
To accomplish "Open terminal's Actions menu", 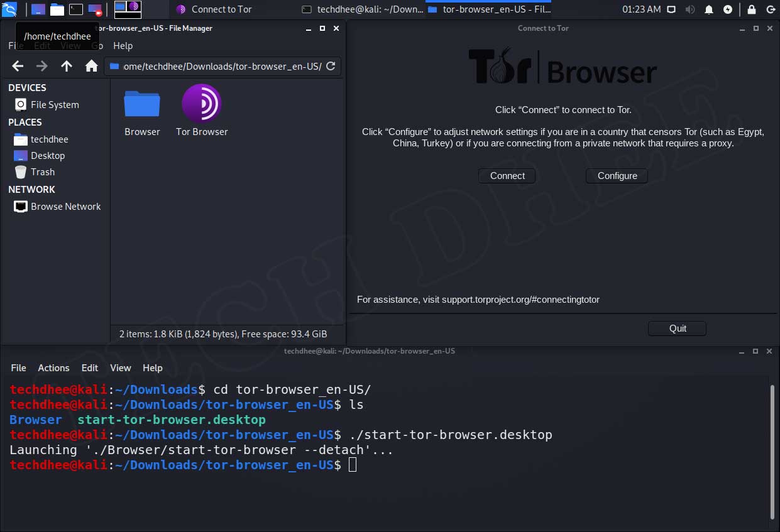I will (x=53, y=368).
